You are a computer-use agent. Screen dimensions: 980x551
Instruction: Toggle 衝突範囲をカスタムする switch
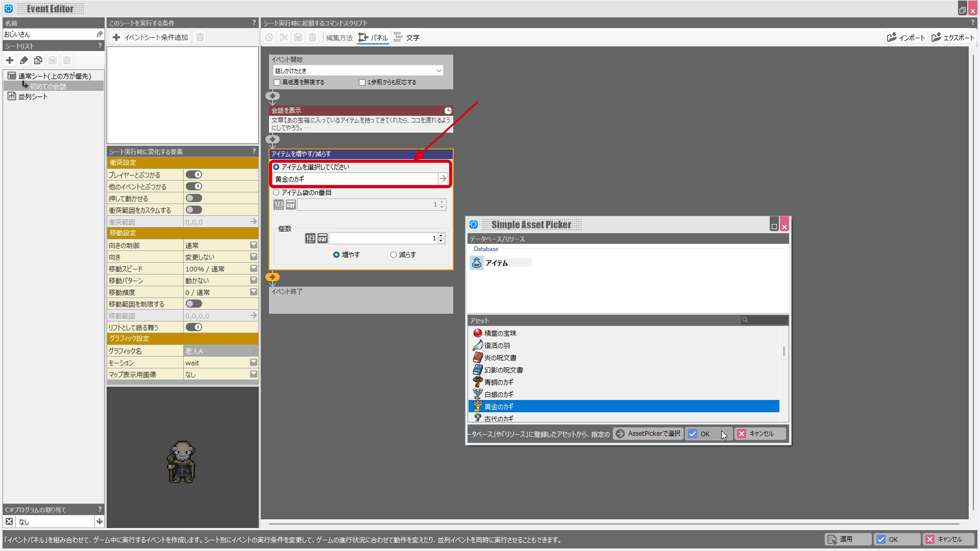tap(194, 210)
